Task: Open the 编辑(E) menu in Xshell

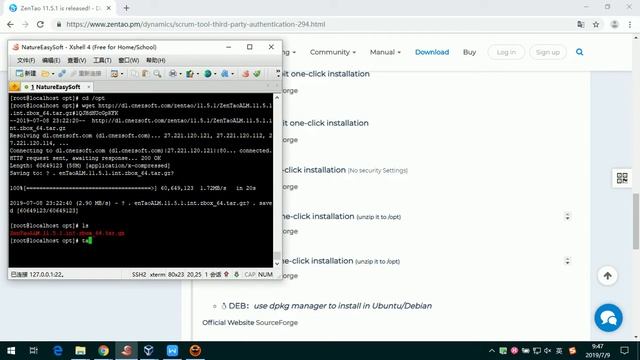Action: click(51, 60)
